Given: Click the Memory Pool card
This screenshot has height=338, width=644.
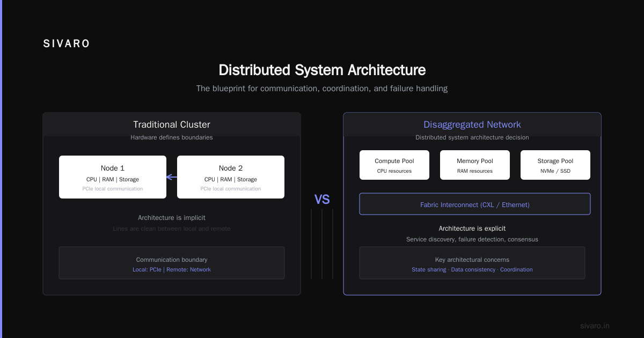Looking at the screenshot, I should [475, 165].
